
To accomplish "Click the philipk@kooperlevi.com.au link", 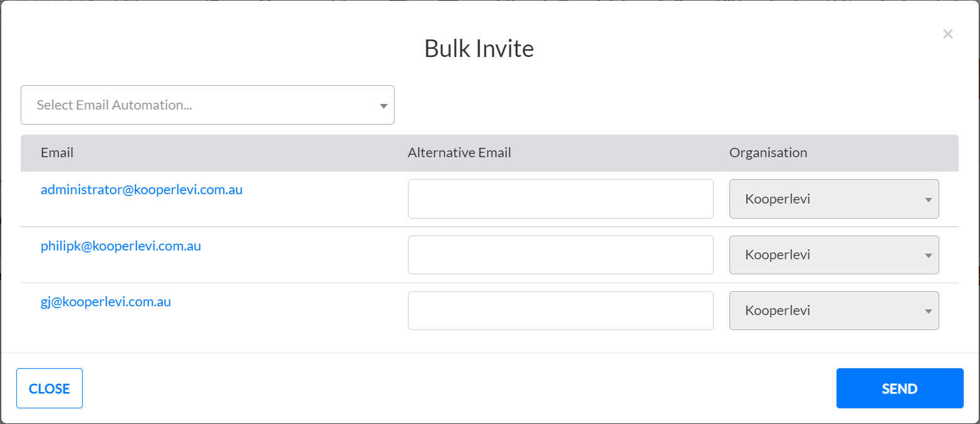I will 121,246.
